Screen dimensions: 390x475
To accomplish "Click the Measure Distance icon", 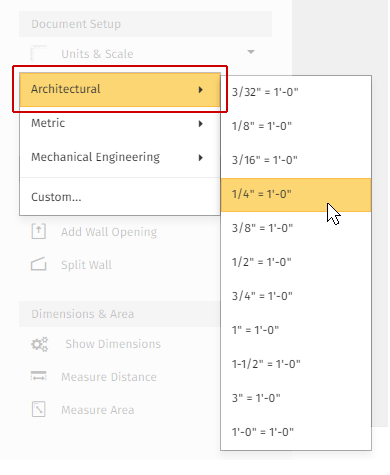I will [x=39, y=376].
